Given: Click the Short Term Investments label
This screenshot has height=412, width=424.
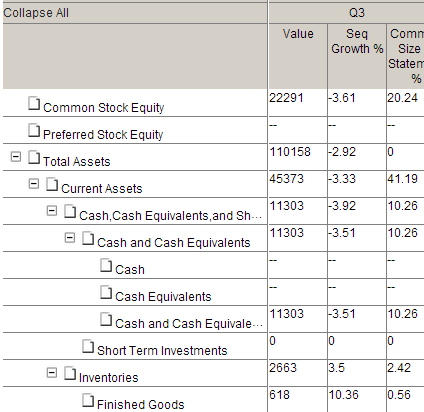Looking at the screenshot, I should 162,351.
